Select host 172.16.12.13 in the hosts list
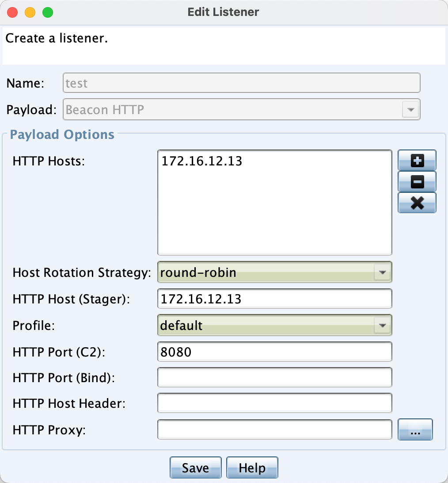 pyautogui.click(x=201, y=161)
